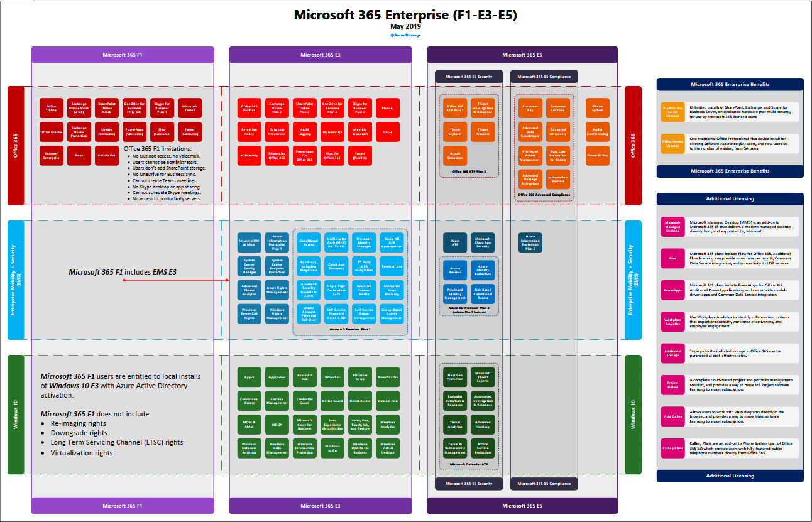Screen dimensions: 812x522
Task: Select the Microsoft Teams tile in F1
Action: [189, 107]
